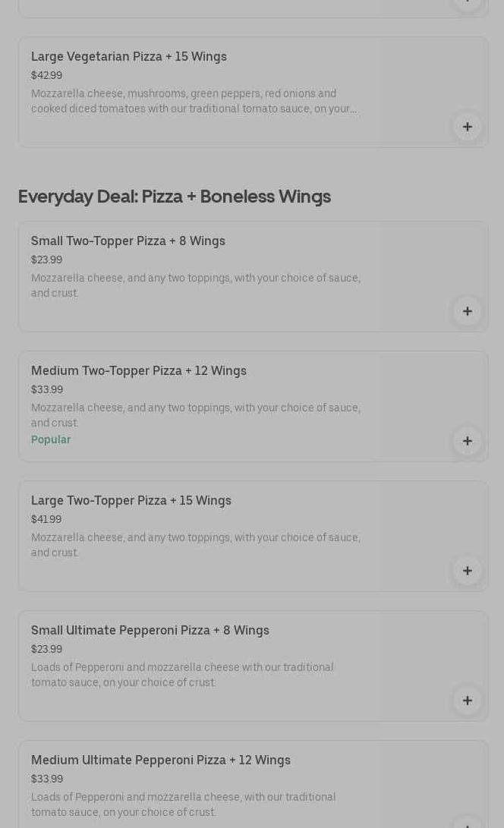Click the Small Ultimate Pepperoni description text

click(182, 675)
